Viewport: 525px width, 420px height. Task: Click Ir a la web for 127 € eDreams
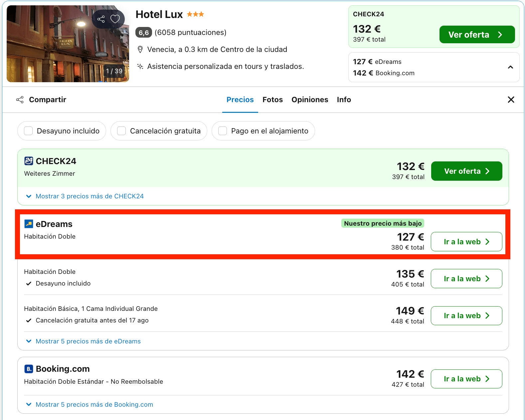(466, 242)
